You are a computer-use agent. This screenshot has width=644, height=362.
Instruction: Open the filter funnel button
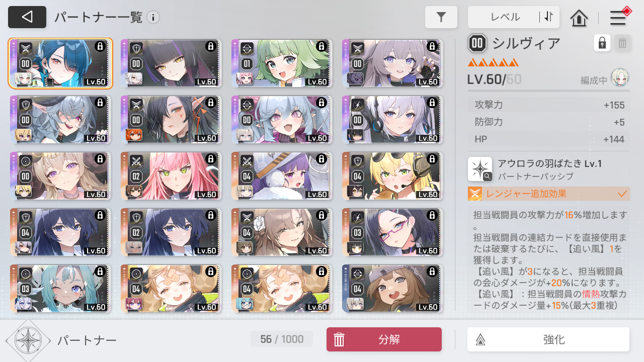coord(441,17)
